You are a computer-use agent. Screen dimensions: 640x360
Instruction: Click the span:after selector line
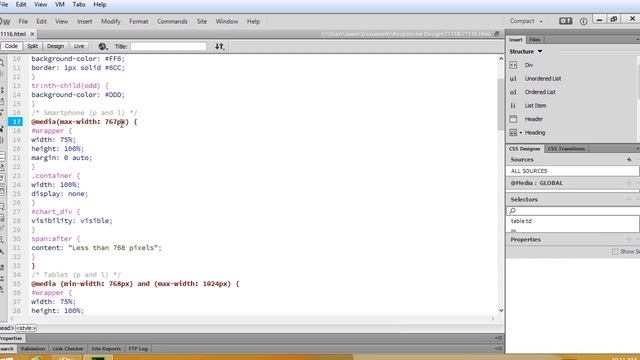[x=56, y=239]
